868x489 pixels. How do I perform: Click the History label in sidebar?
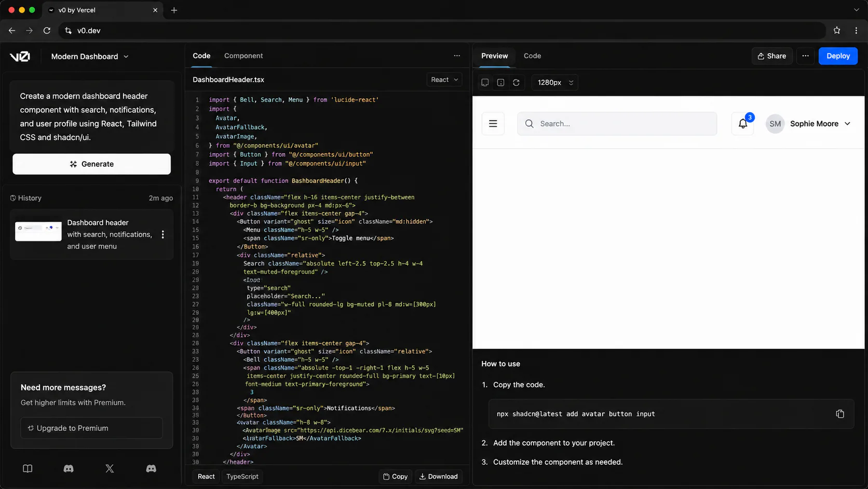tap(30, 198)
